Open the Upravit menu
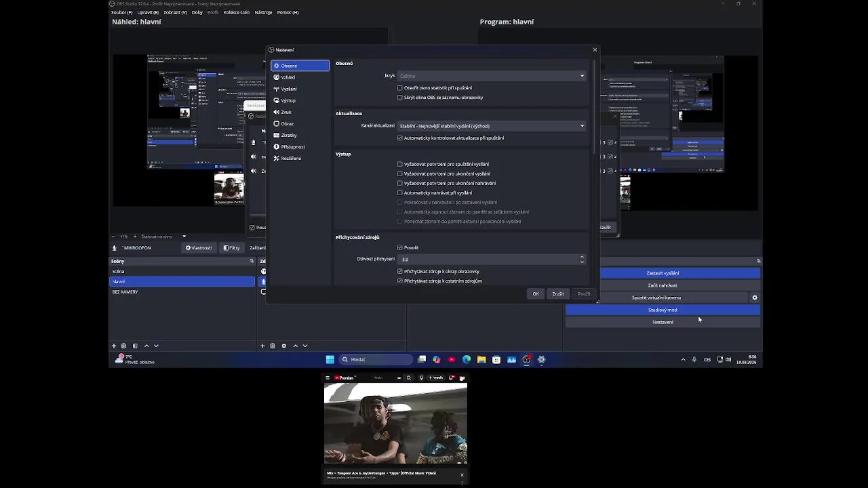Image resolution: width=868 pixels, height=488 pixels. pos(148,12)
